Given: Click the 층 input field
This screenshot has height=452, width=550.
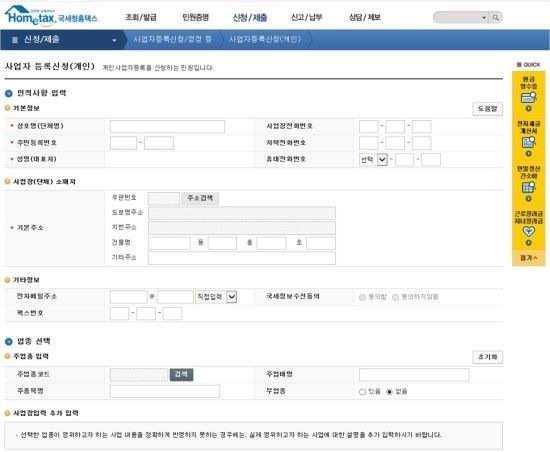Looking at the screenshot, I should 271,243.
